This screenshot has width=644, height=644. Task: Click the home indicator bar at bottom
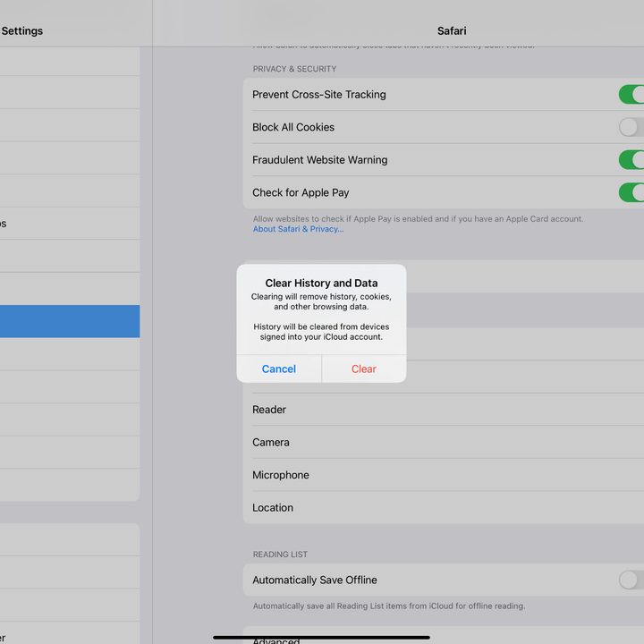click(x=322, y=638)
